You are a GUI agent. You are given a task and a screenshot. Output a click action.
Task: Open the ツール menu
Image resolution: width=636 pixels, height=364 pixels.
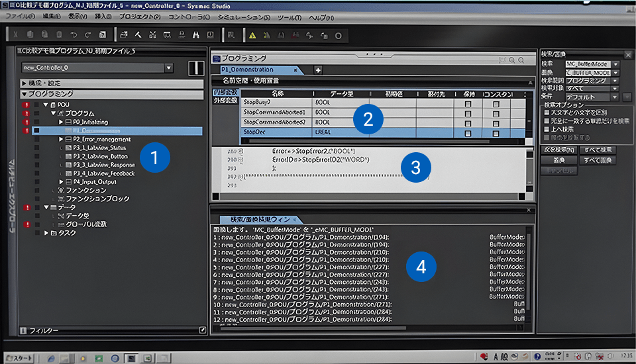[290, 17]
